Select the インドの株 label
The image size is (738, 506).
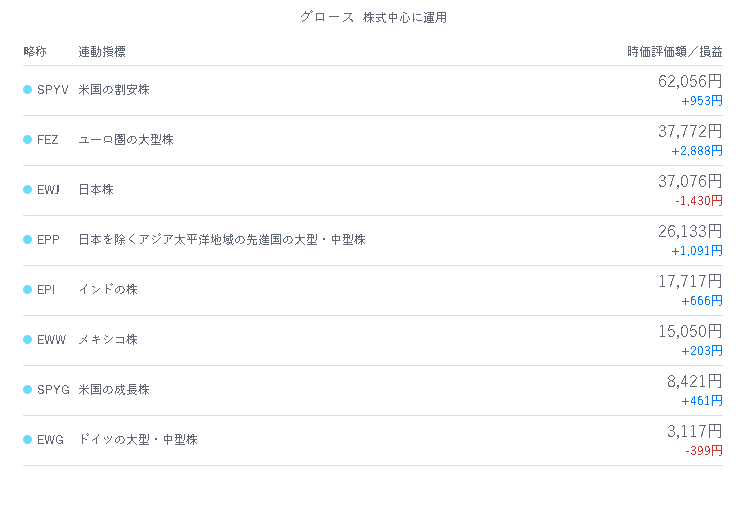(x=108, y=289)
